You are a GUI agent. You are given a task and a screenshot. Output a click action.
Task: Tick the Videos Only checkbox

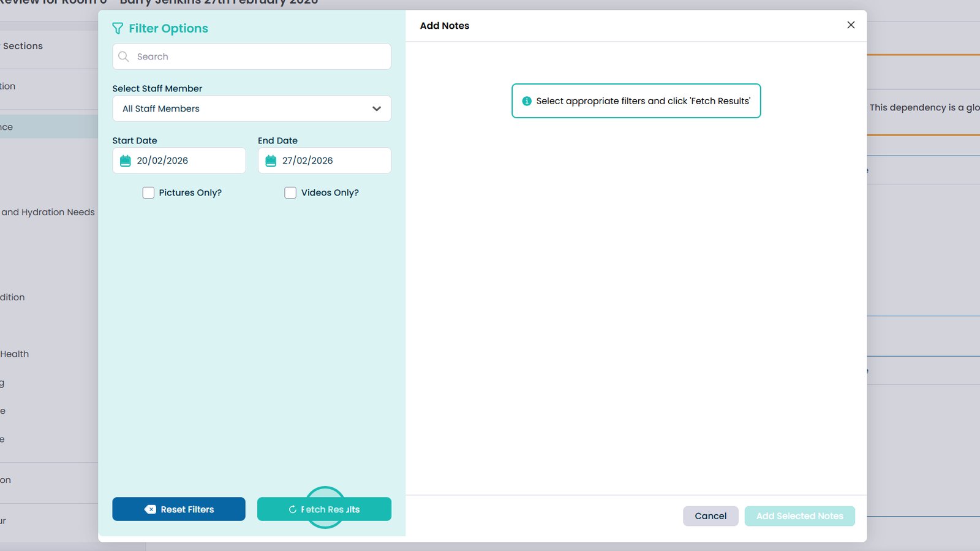(290, 192)
